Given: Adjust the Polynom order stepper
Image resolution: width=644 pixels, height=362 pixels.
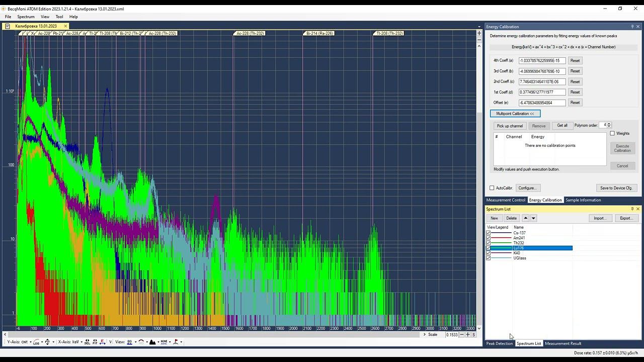Looking at the screenshot, I should 609,125.
